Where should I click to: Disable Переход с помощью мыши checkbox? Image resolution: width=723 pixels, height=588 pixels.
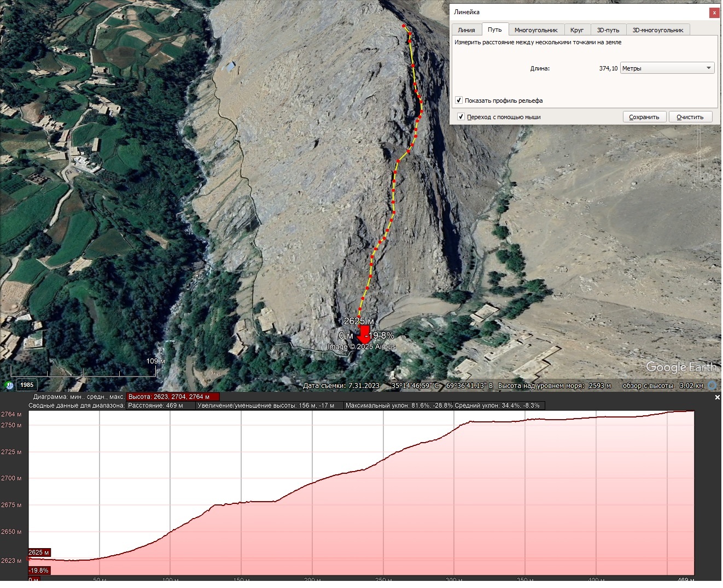point(461,117)
